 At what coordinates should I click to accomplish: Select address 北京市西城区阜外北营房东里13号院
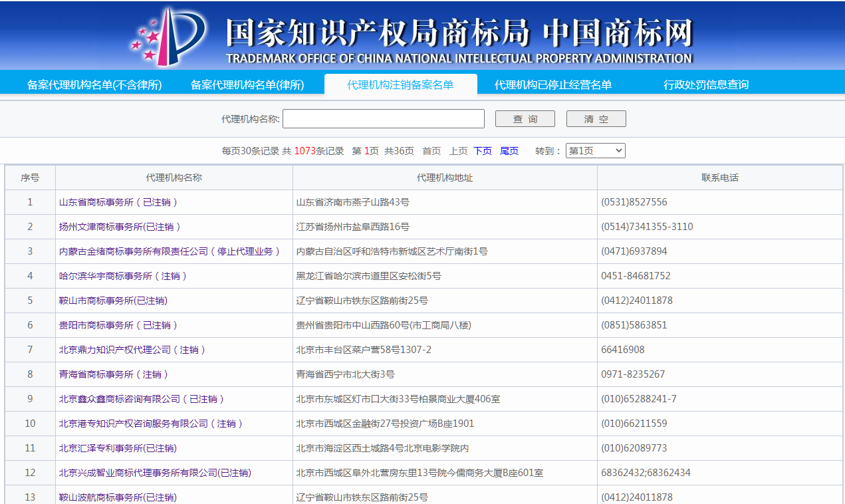coord(420,473)
